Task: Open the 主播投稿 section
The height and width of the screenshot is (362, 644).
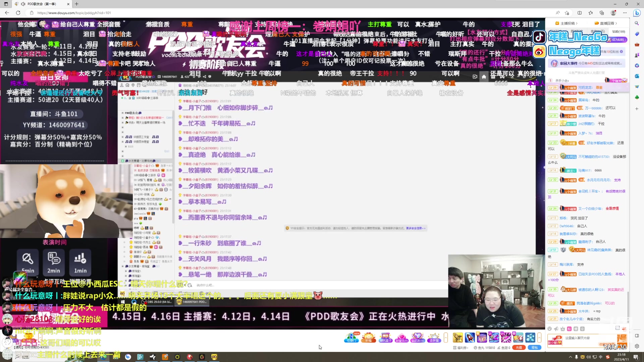Action: [567, 23]
